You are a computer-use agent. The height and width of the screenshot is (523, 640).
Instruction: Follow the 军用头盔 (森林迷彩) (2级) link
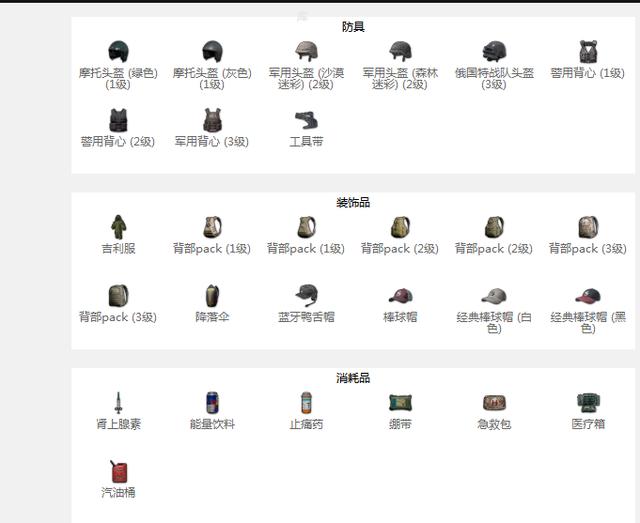(x=400, y=79)
